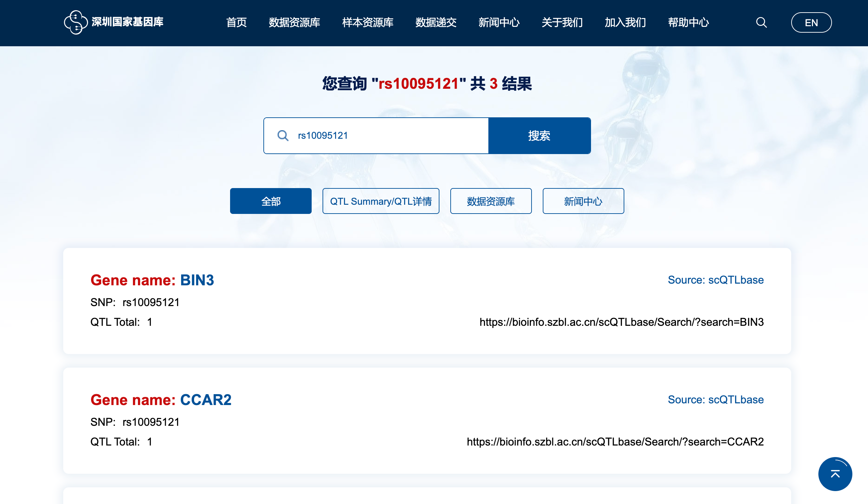This screenshot has height=504, width=868.
Task: Switch language with the EN button
Action: pyautogui.click(x=811, y=23)
